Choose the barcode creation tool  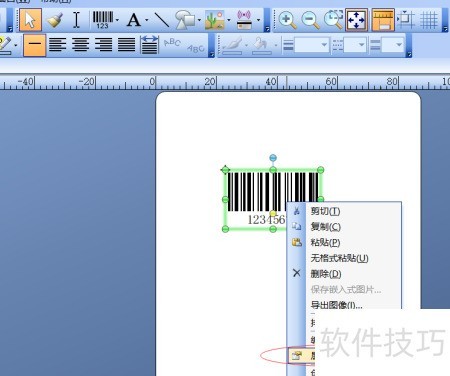coord(103,20)
